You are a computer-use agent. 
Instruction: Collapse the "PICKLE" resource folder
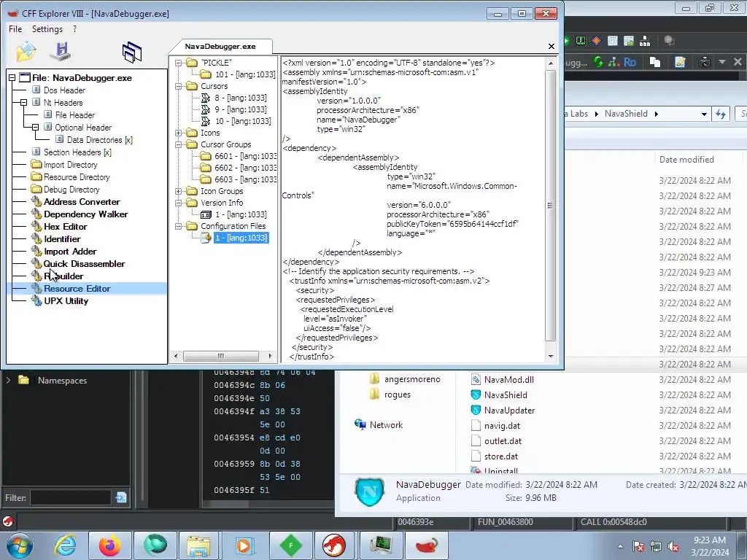pos(178,63)
